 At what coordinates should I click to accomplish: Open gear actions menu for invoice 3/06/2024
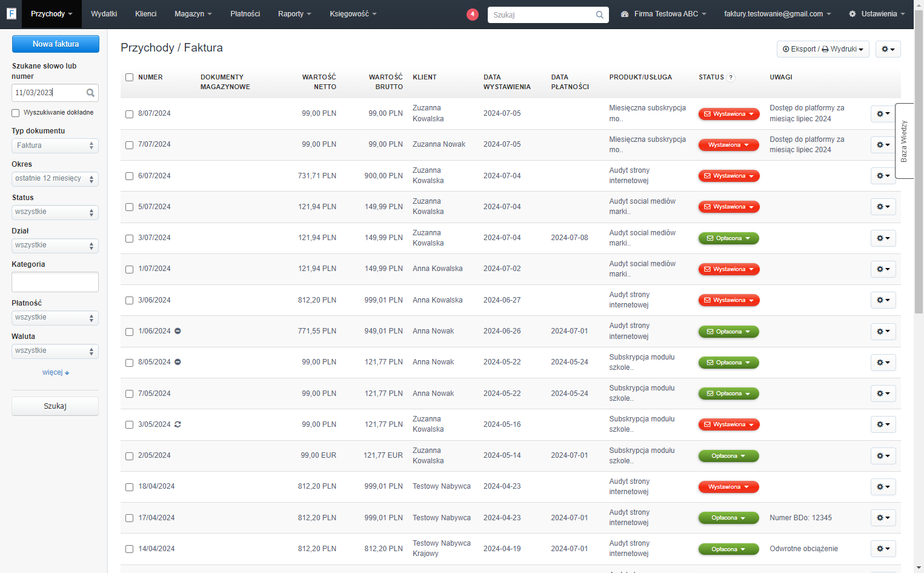(x=883, y=300)
